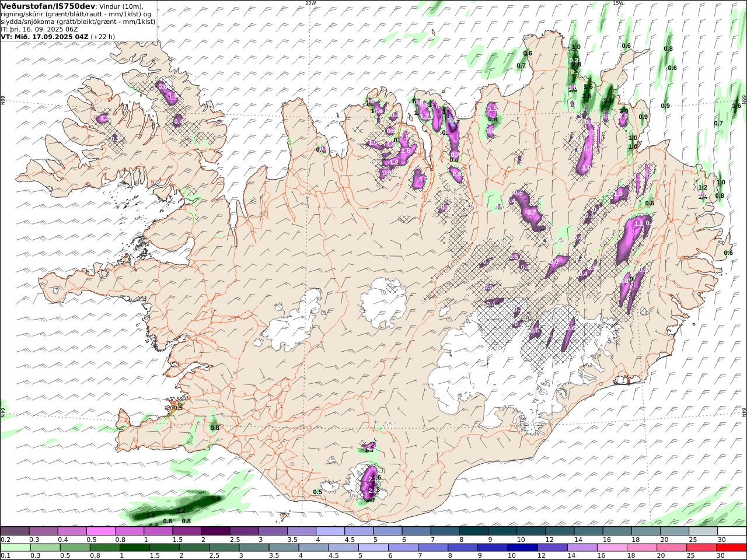Select the bright pink 0.5 swatch, upper legend row
747x560 pixels.
click(100, 531)
